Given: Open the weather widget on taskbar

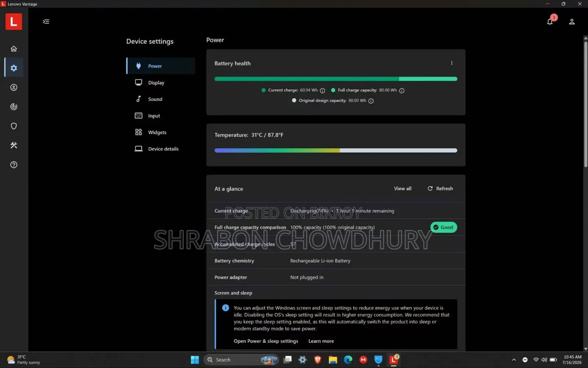Looking at the screenshot, I should point(24,360).
